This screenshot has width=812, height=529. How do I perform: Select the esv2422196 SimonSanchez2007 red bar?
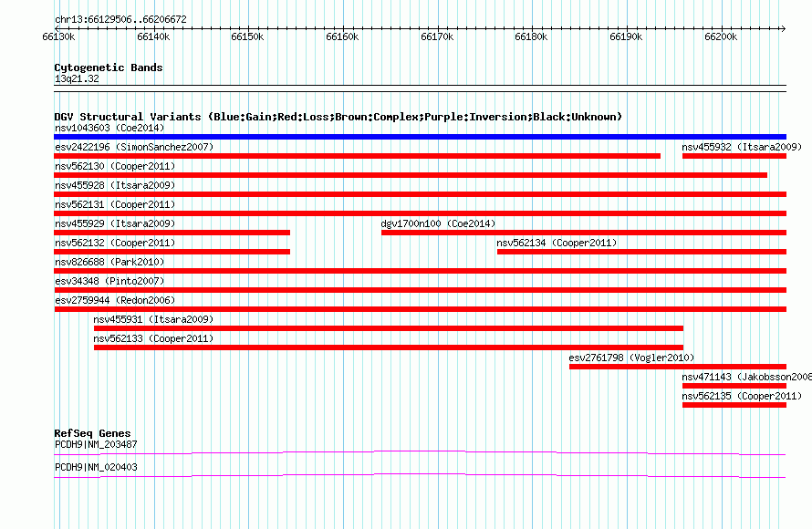point(358,156)
